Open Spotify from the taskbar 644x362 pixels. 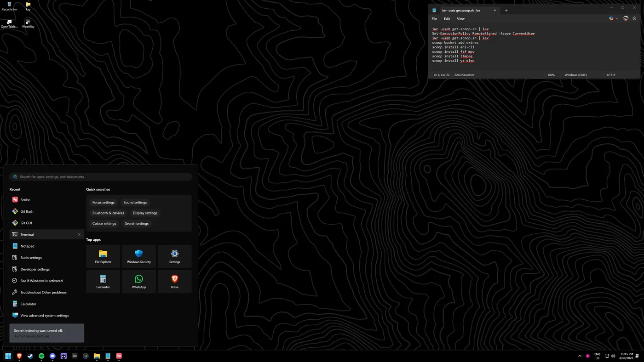point(41,356)
